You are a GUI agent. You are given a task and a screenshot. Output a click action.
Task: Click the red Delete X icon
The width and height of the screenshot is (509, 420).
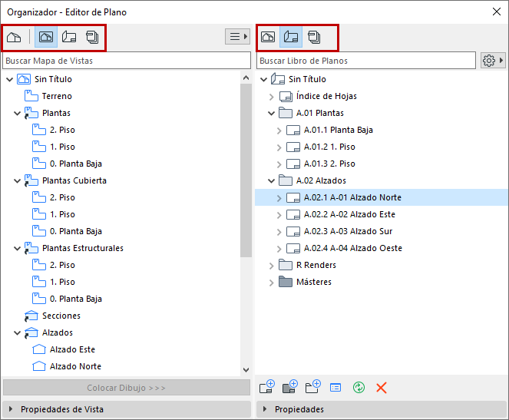(382, 388)
